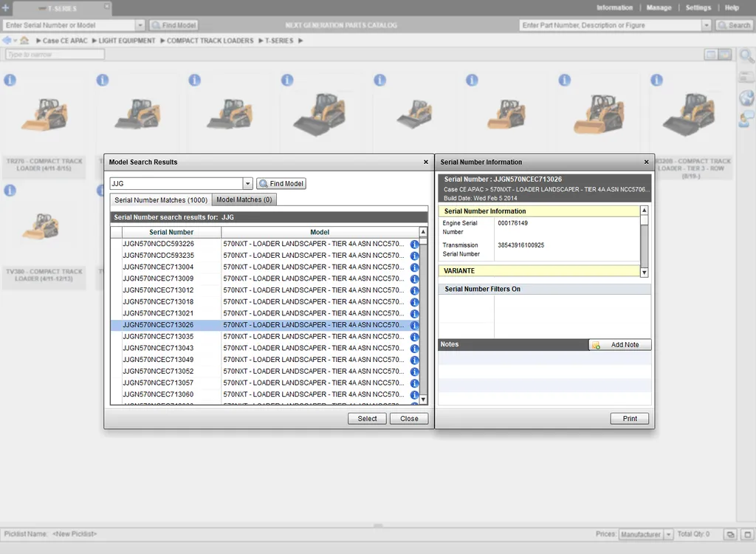Image resolution: width=756 pixels, height=554 pixels.
Task: Select the T-SERIES window tab
Action: coord(62,8)
